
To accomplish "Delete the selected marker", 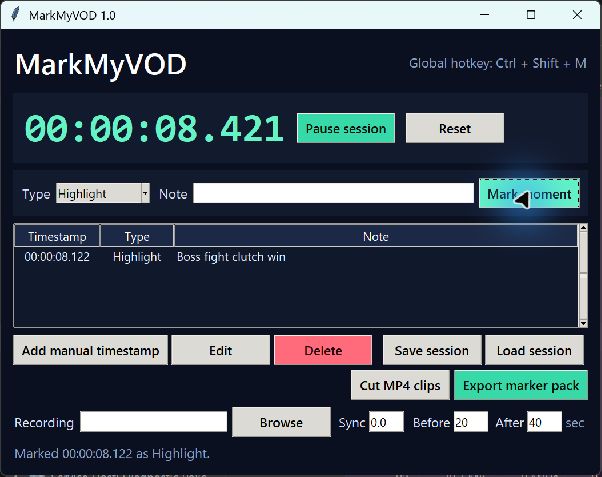I will [x=323, y=350].
